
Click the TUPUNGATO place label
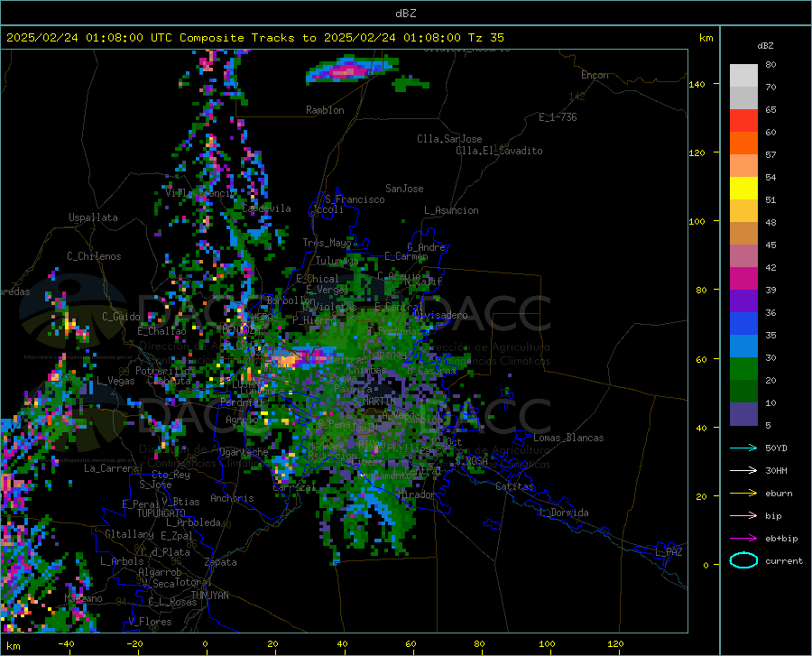(x=161, y=513)
